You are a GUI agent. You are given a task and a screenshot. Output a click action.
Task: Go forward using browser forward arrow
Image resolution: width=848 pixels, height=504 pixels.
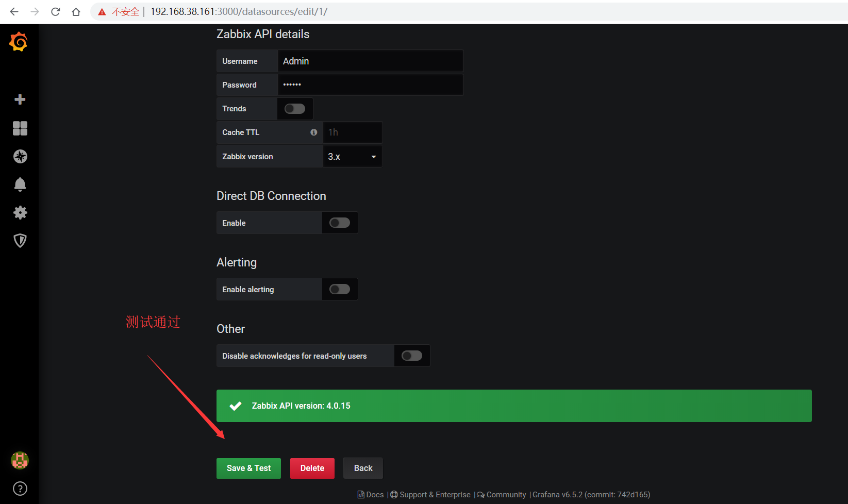tap(35, 11)
